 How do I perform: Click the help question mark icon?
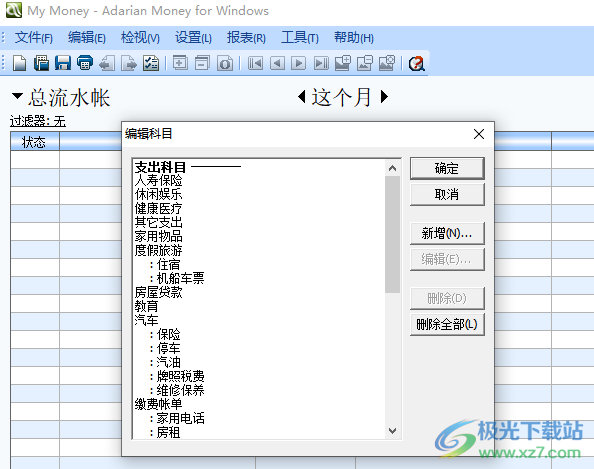pyautogui.click(x=416, y=63)
